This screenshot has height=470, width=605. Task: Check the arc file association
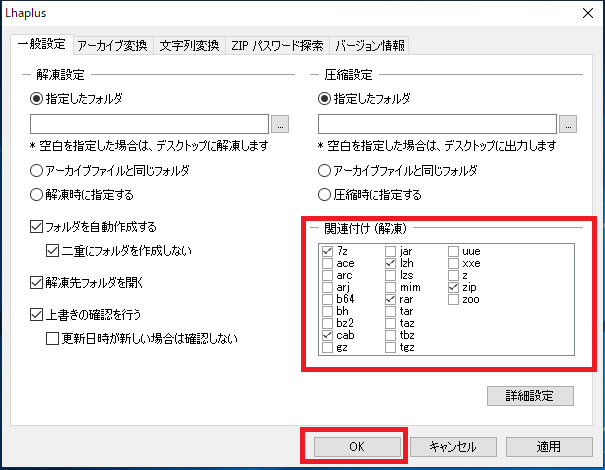pyautogui.click(x=327, y=275)
